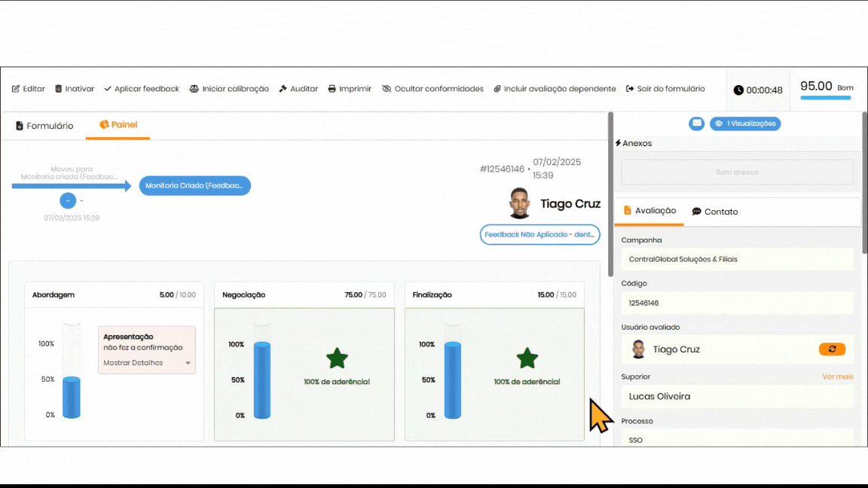Print the form using Imprimir

pyautogui.click(x=350, y=89)
